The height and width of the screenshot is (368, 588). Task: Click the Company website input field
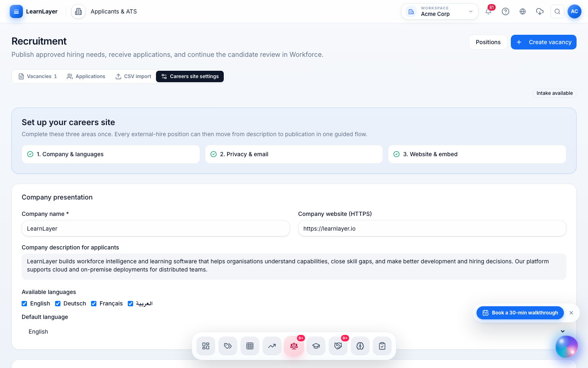[x=432, y=229]
